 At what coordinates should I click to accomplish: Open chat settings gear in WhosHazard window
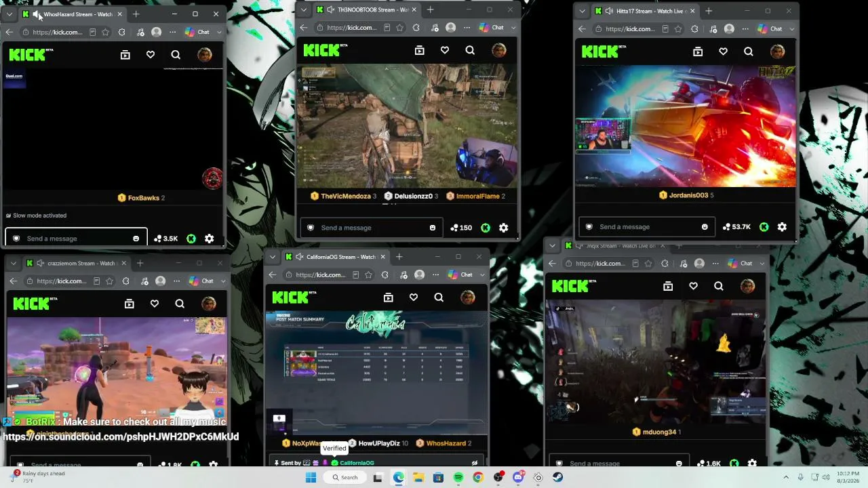click(210, 239)
